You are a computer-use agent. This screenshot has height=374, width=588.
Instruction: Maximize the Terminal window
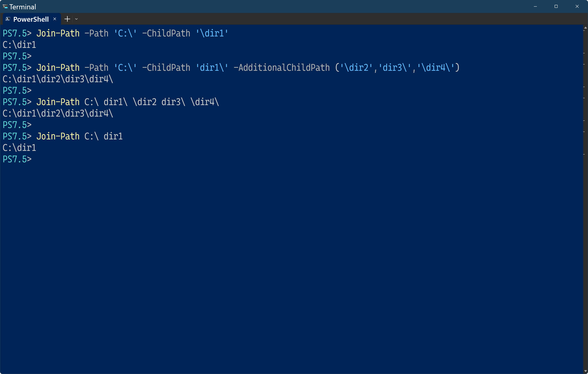tap(556, 6)
